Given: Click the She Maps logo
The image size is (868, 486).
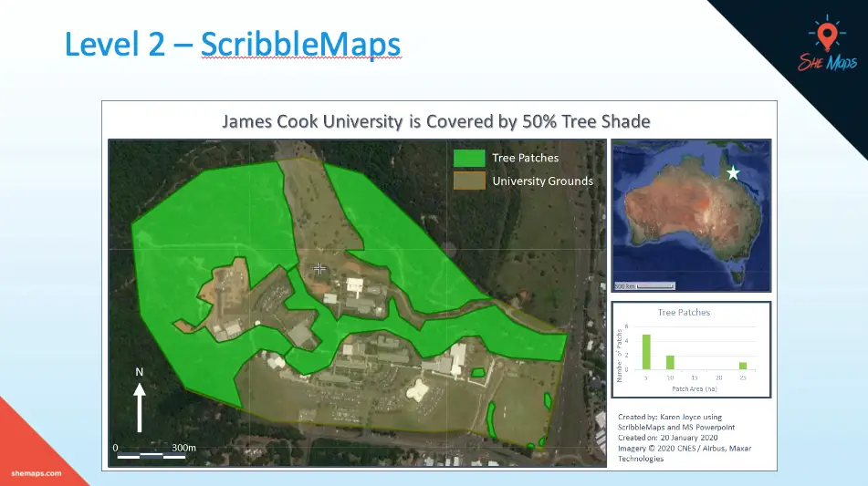Looking at the screenshot, I should (x=827, y=43).
